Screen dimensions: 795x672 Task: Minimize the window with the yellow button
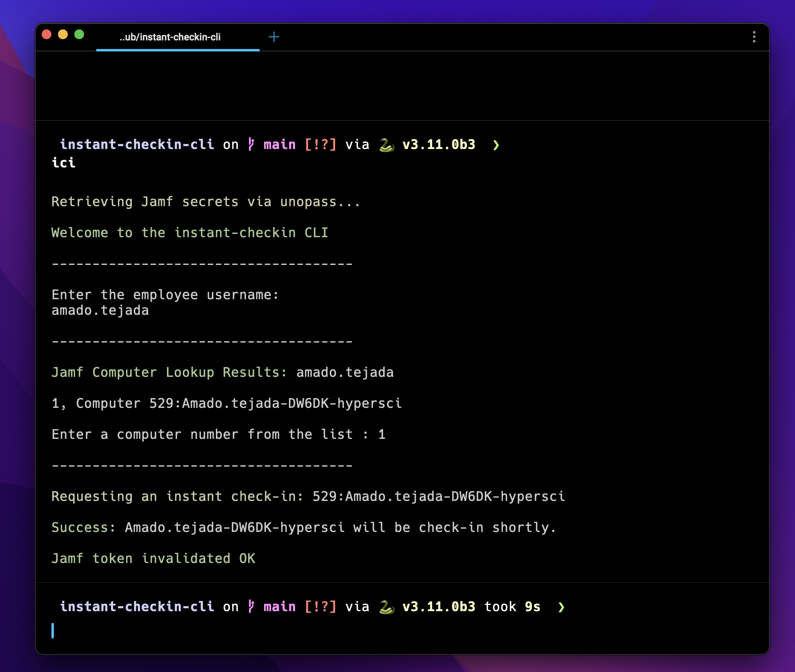pos(63,35)
